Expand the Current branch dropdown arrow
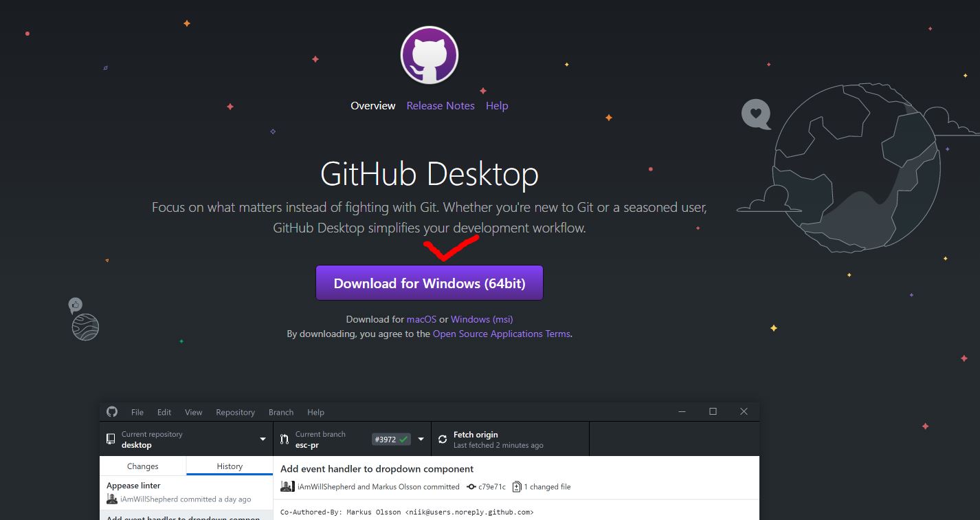980x520 pixels. (x=421, y=439)
